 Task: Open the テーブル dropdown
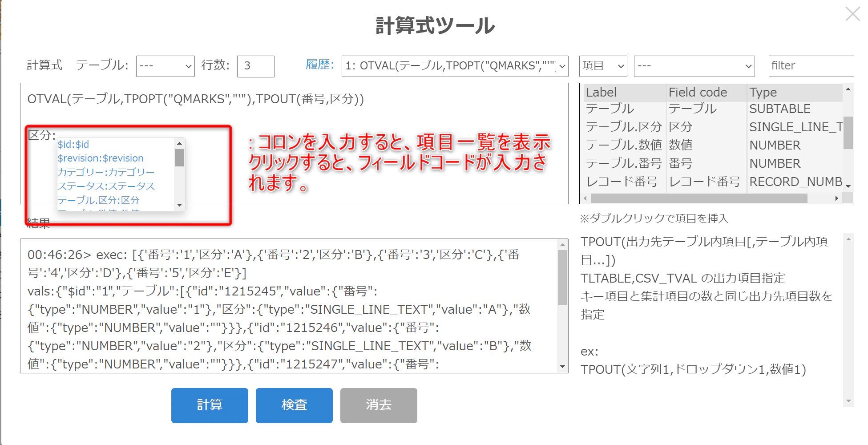pyautogui.click(x=165, y=66)
